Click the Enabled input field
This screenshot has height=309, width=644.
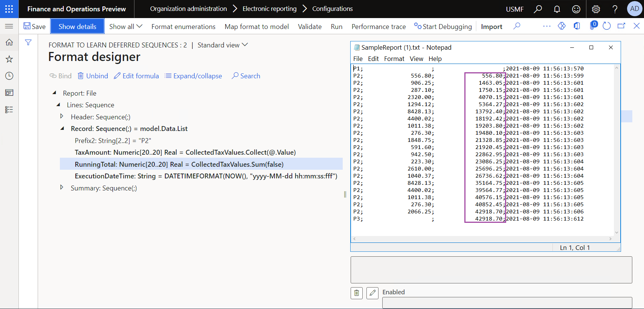click(x=507, y=303)
